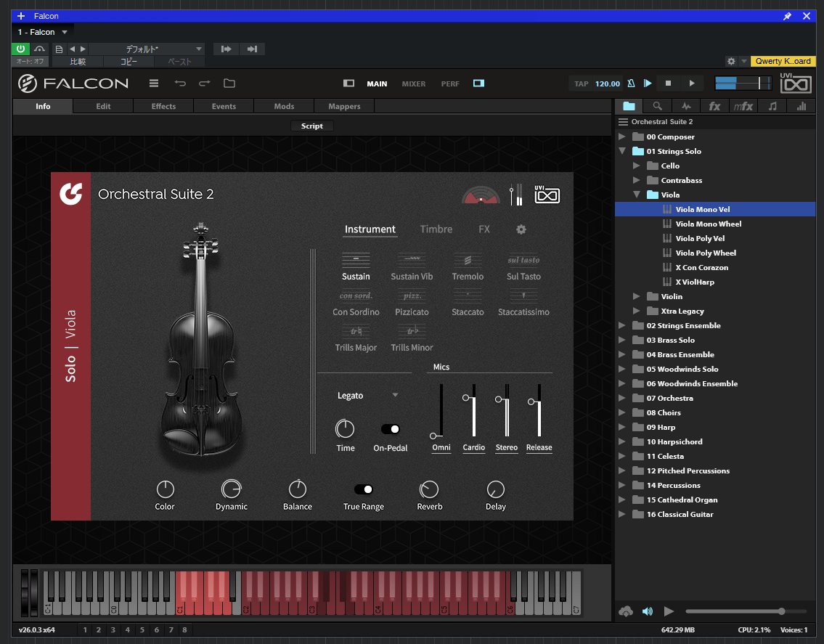This screenshot has height=644, width=824.
Task: Toggle the metronome icon
Action: 631,83
